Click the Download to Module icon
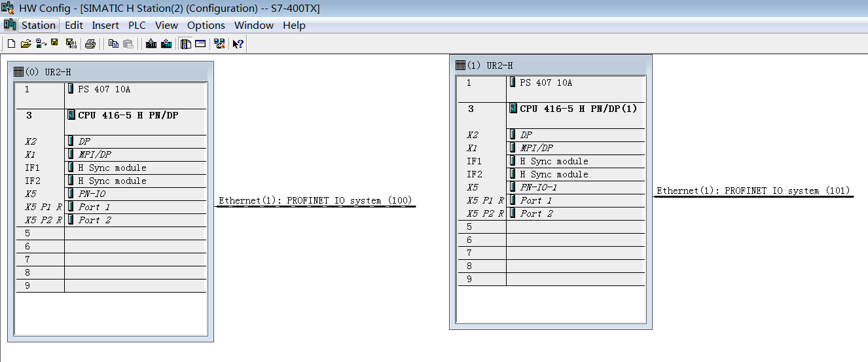 click(151, 44)
